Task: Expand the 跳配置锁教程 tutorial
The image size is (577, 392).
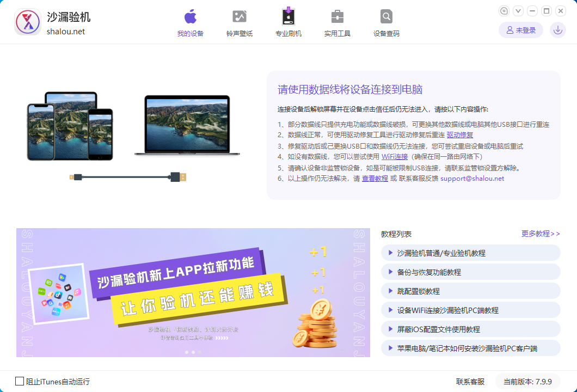Action: 470,291
